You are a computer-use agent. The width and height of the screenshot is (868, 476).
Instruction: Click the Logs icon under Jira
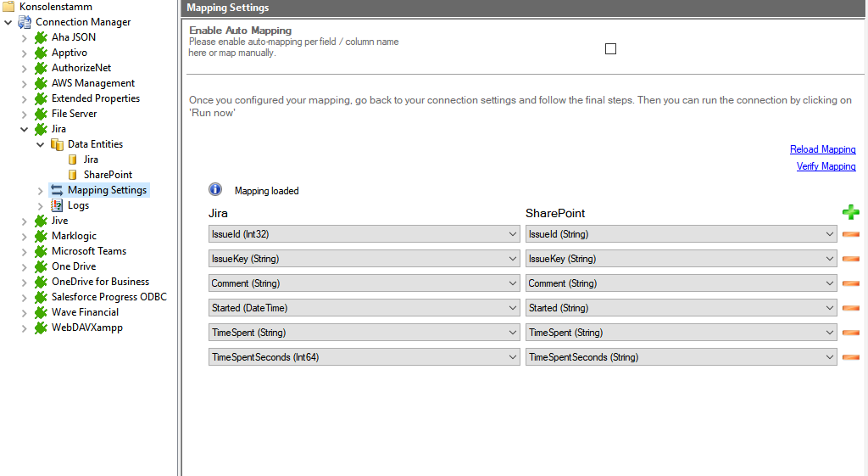(57, 205)
